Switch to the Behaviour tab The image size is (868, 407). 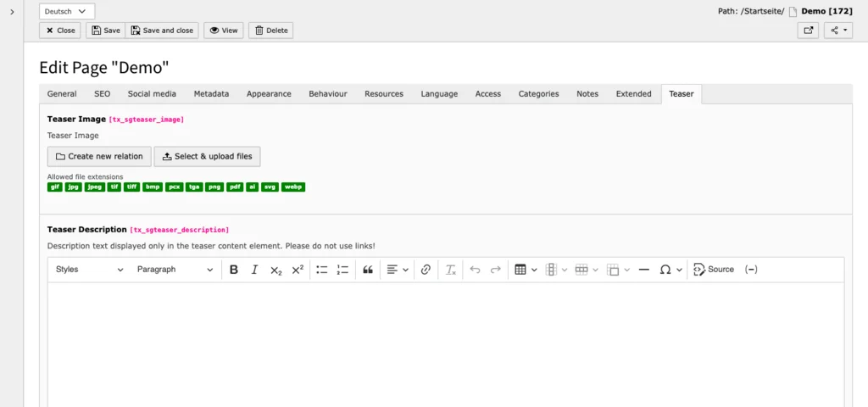click(x=328, y=94)
